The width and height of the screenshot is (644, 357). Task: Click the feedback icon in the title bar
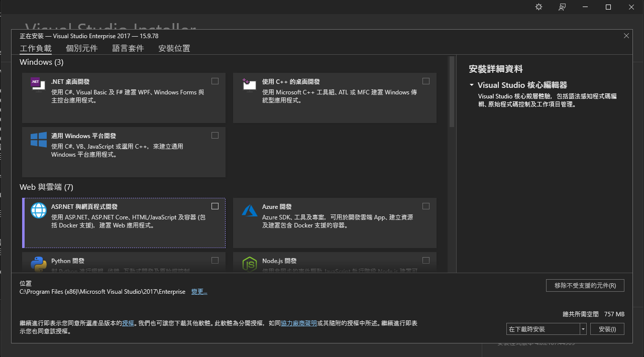[x=562, y=7]
